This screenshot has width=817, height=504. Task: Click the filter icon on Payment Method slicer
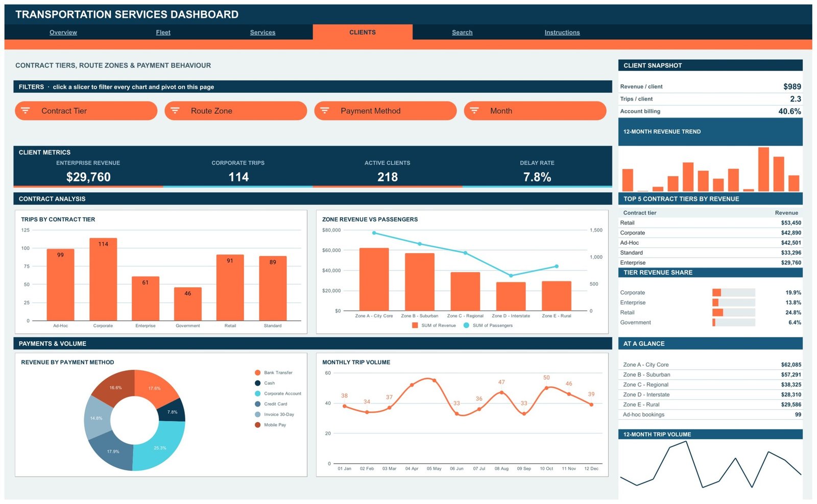click(x=325, y=111)
